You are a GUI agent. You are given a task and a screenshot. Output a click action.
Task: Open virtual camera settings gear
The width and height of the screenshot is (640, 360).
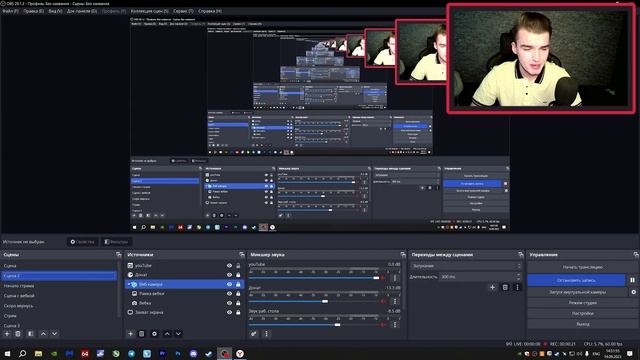[x=633, y=292]
